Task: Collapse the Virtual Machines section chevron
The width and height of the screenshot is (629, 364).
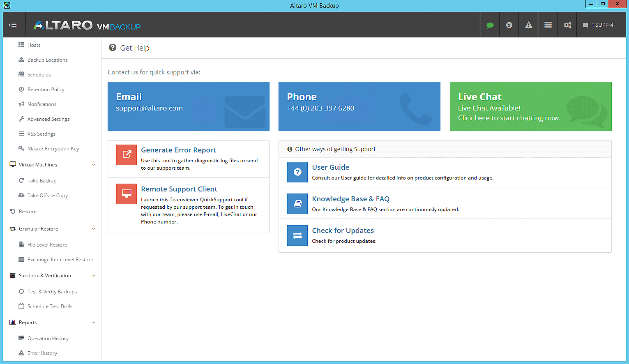Action: click(x=94, y=164)
